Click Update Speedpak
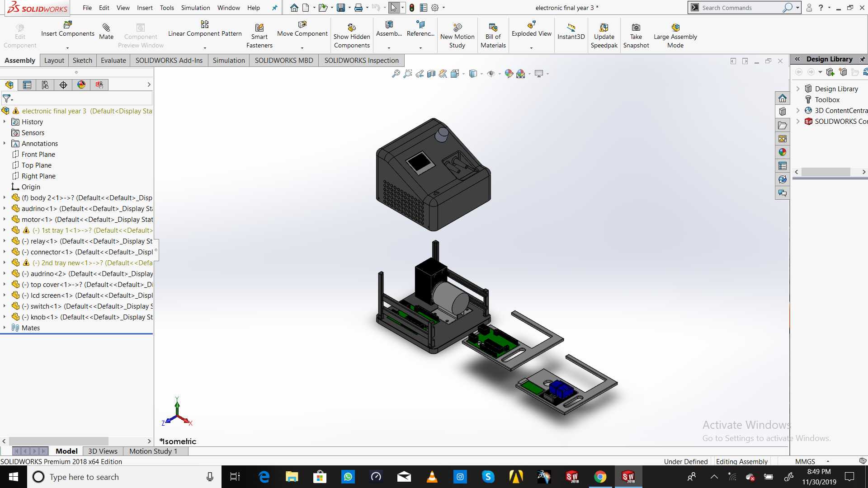868x488 pixels. [604, 36]
